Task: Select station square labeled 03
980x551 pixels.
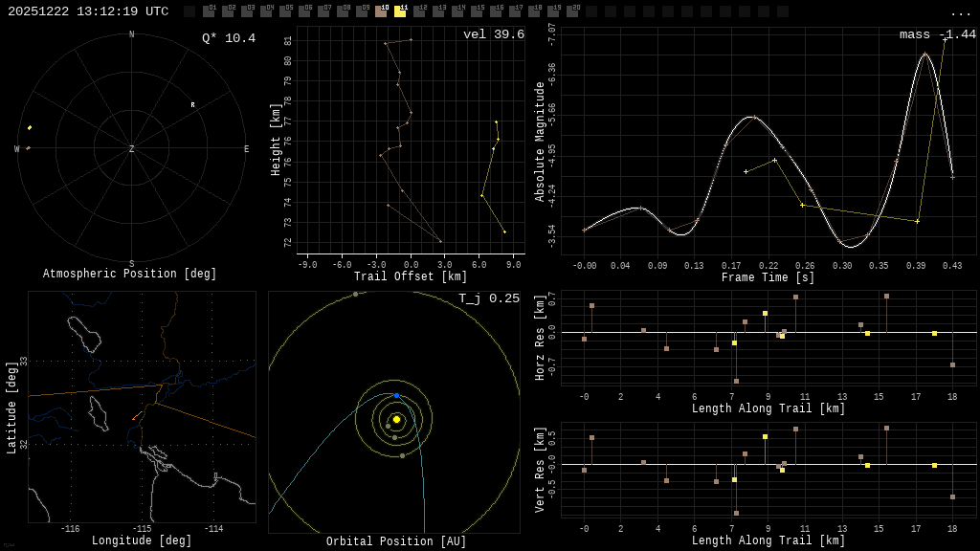Action: tap(247, 11)
